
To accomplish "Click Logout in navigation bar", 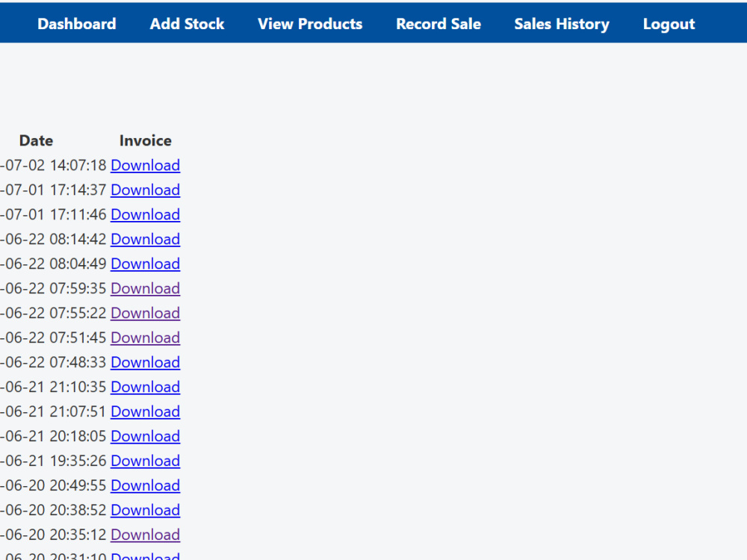I will pyautogui.click(x=669, y=24).
